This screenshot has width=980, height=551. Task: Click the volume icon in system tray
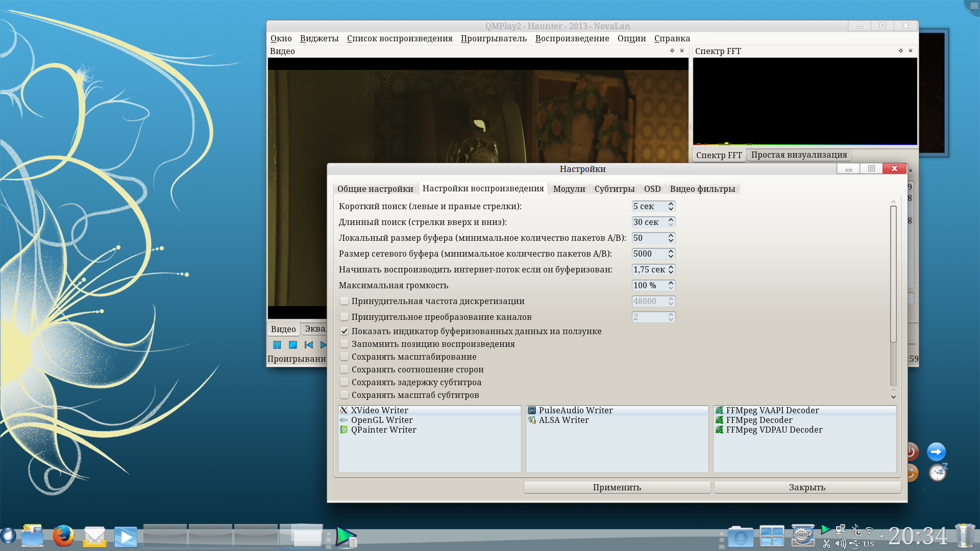(840, 543)
